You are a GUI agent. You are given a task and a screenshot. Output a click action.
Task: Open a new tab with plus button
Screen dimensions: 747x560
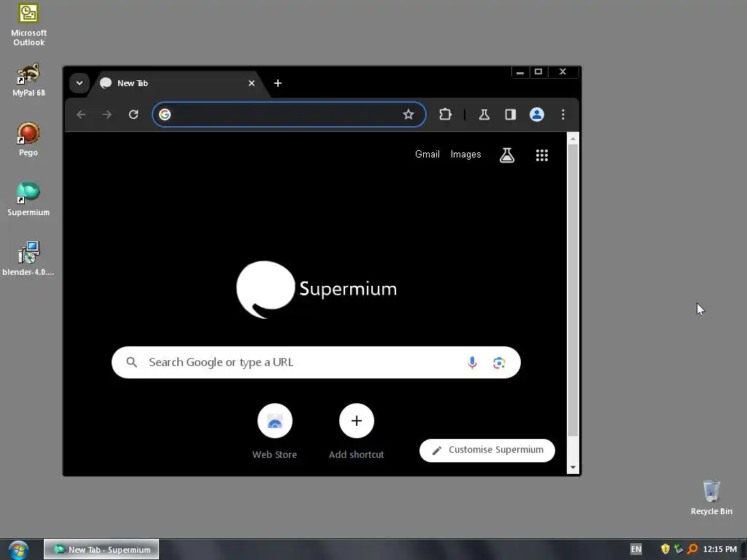click(278, 83)
